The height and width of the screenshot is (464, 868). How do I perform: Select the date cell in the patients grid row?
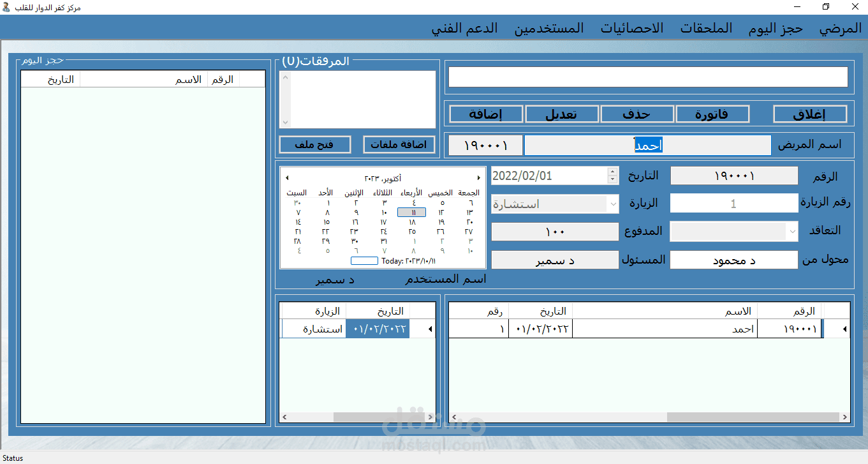(x=540, y=329)
